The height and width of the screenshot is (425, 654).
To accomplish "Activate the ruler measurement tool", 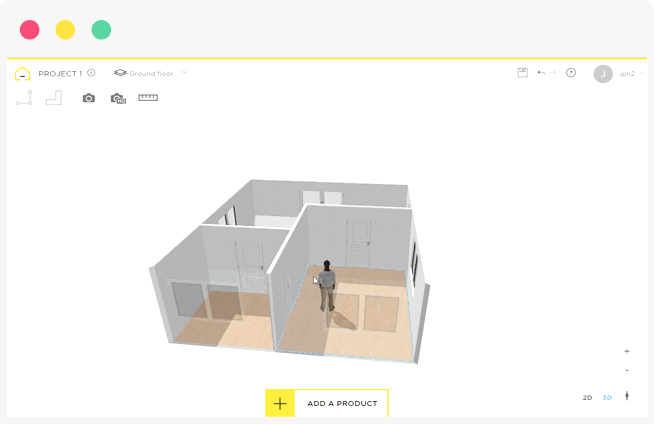I will point(148,97).
